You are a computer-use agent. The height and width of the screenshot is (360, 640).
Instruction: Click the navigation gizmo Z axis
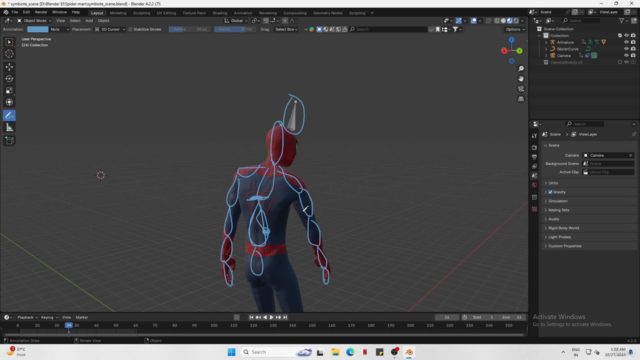(x=511, y=40)
